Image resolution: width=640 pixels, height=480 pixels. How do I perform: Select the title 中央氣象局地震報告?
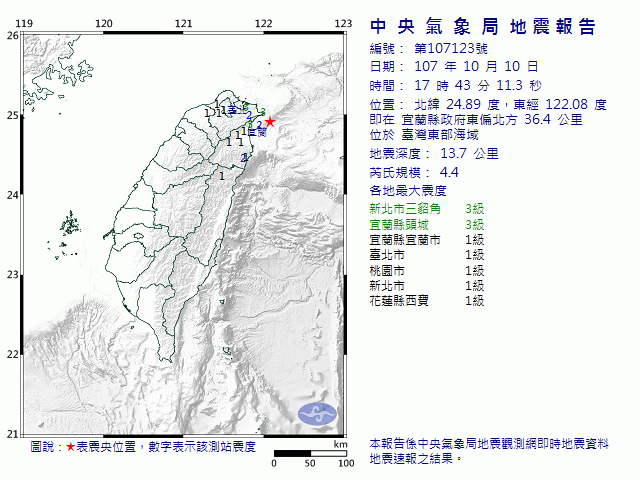(483, 27)
